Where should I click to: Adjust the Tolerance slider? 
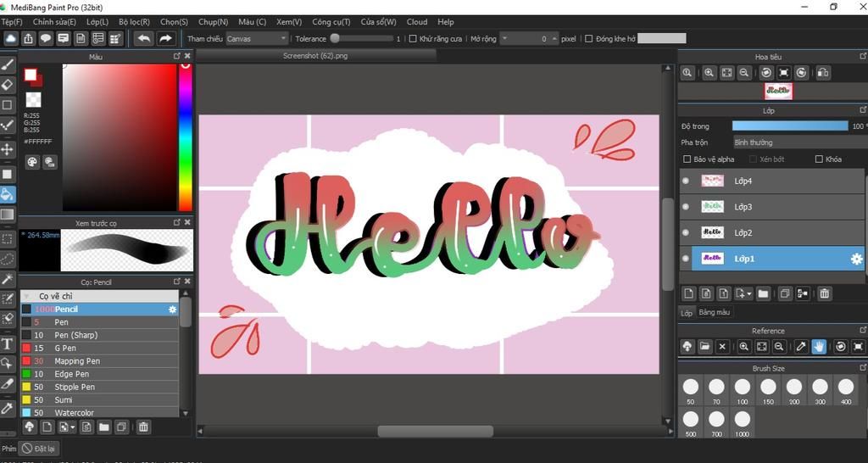coord(361,39)
